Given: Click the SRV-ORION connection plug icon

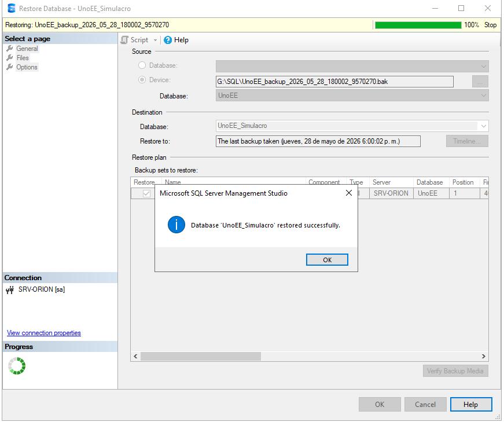Looking at the screenshot, I should click(10, 290).
